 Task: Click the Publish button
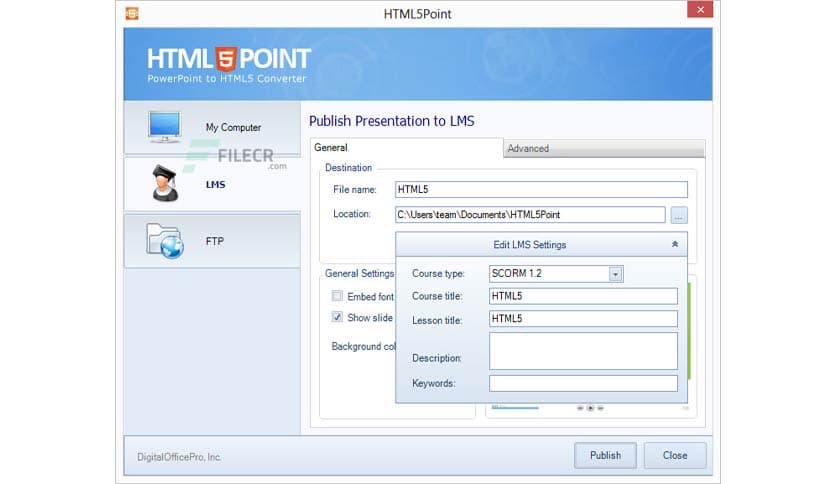pos(605,456)
